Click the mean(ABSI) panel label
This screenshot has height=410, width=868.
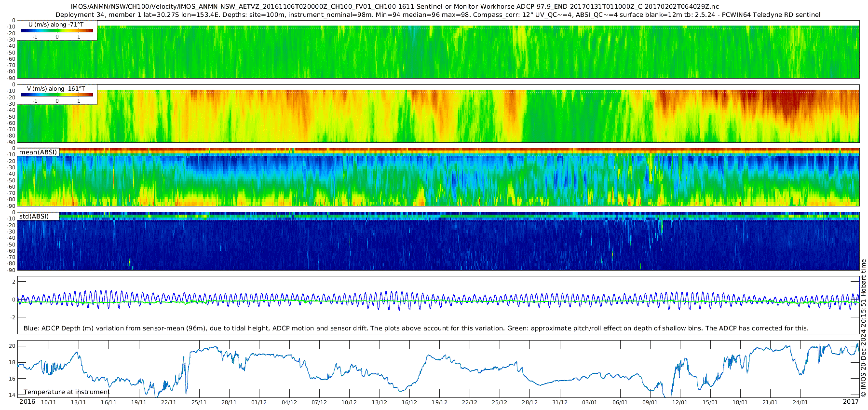[38, 152]
